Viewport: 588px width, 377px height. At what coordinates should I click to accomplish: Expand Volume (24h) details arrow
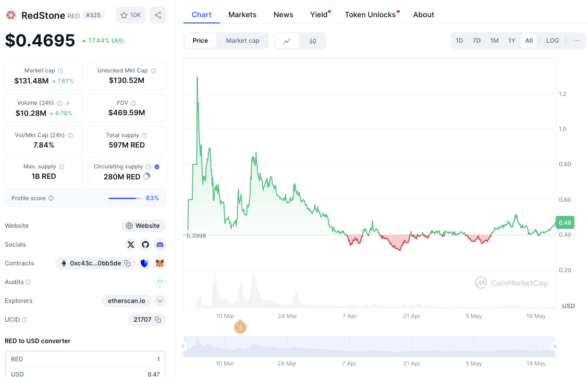click(x=68, y=103)
